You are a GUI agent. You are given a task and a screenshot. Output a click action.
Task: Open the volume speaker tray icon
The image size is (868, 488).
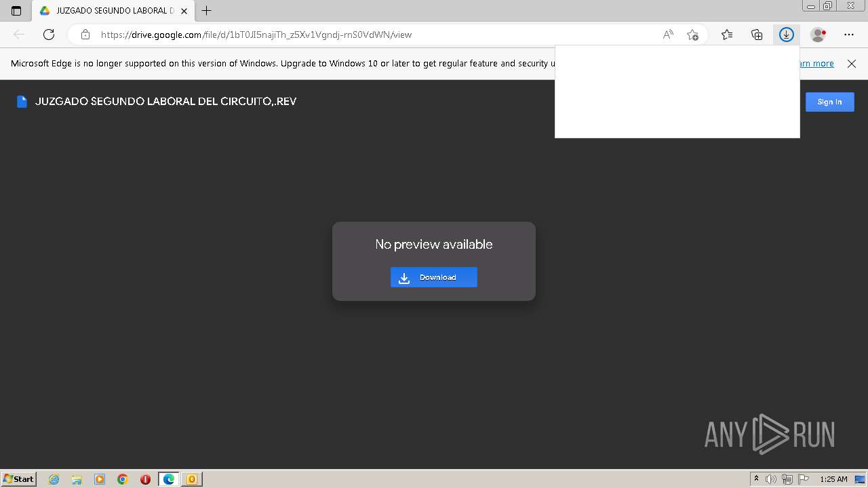771,479
